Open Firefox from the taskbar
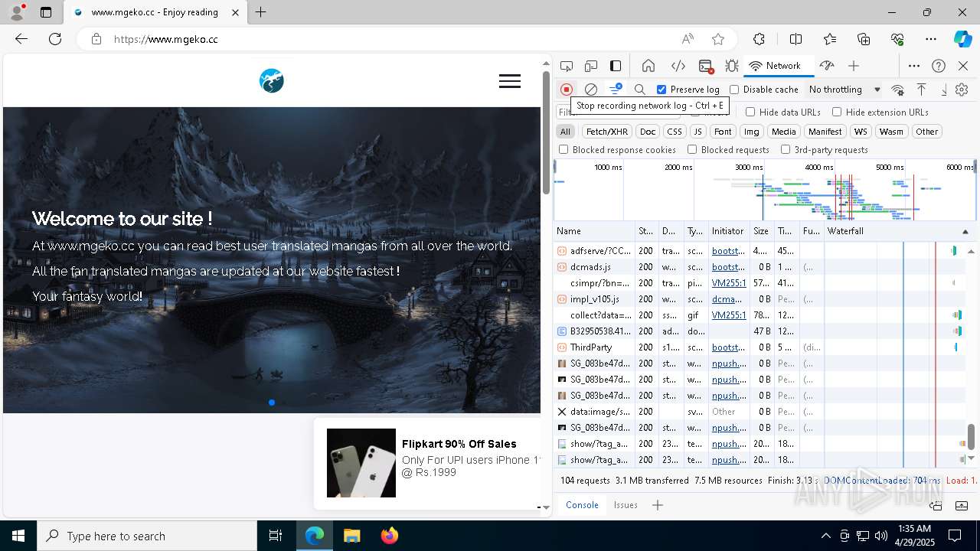This screenshot has width=980, height=551. pos(390,536)
